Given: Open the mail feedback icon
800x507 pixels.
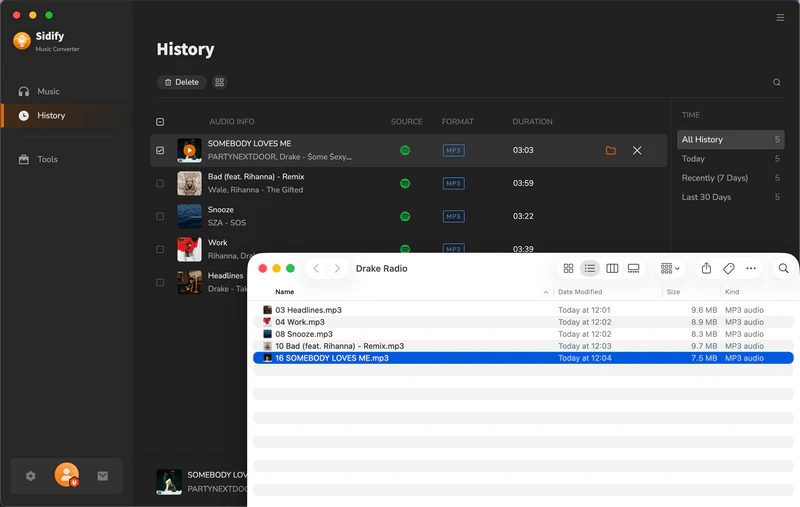Looking at the screenshot, I should 103,476.
